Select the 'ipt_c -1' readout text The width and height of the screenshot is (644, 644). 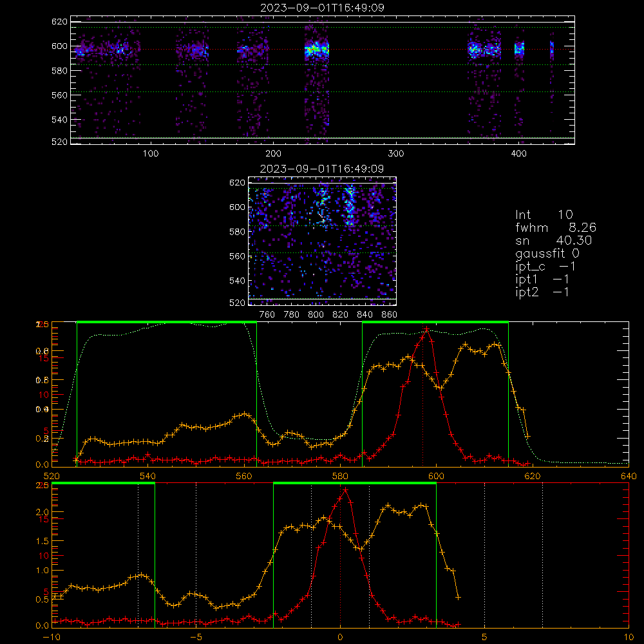[x=545, y=267]
